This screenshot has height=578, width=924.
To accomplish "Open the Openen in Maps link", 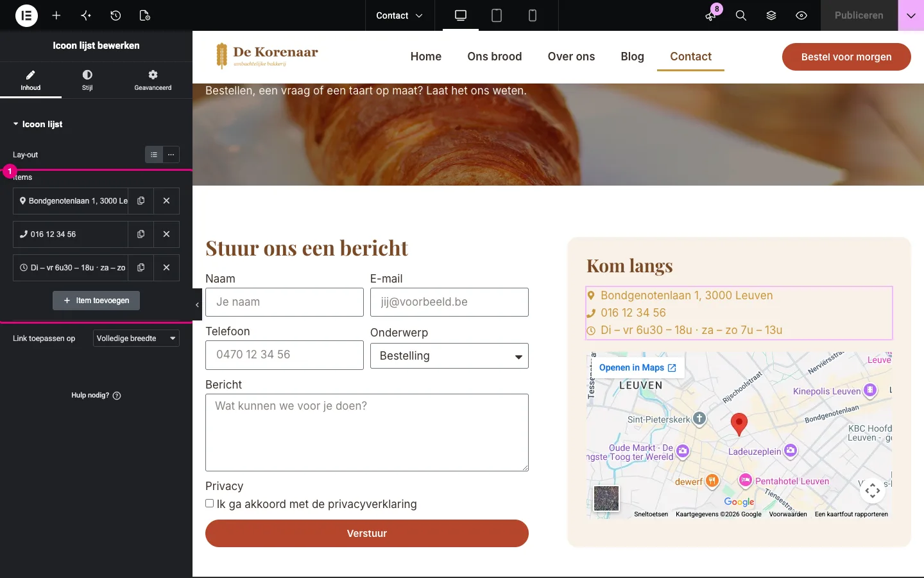I will point(637,367).
